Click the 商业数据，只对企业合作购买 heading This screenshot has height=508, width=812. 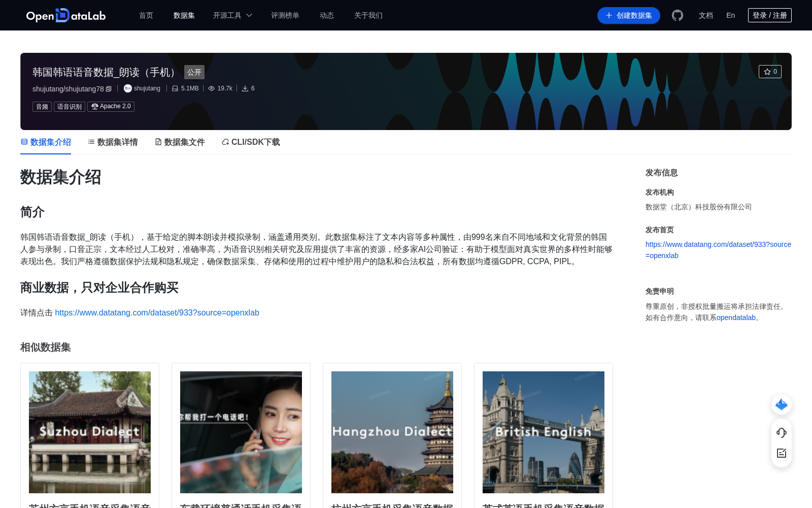click(99, 288)
